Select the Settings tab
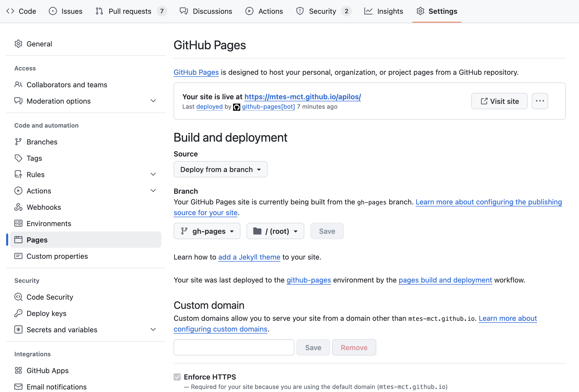 (437, 11)
